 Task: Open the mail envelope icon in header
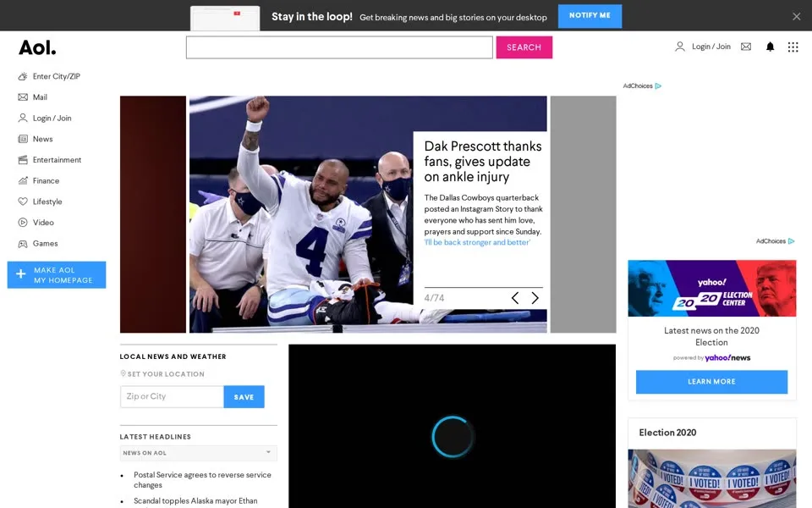tap(746, 47)
